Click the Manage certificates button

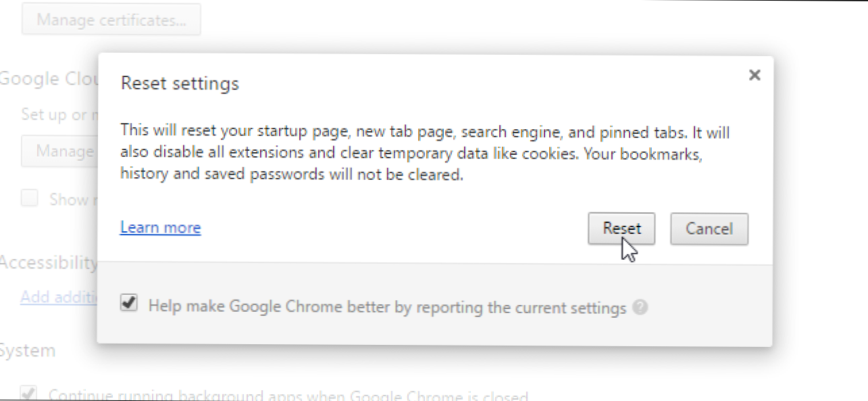pyautogui.click(x=111, y=20)
